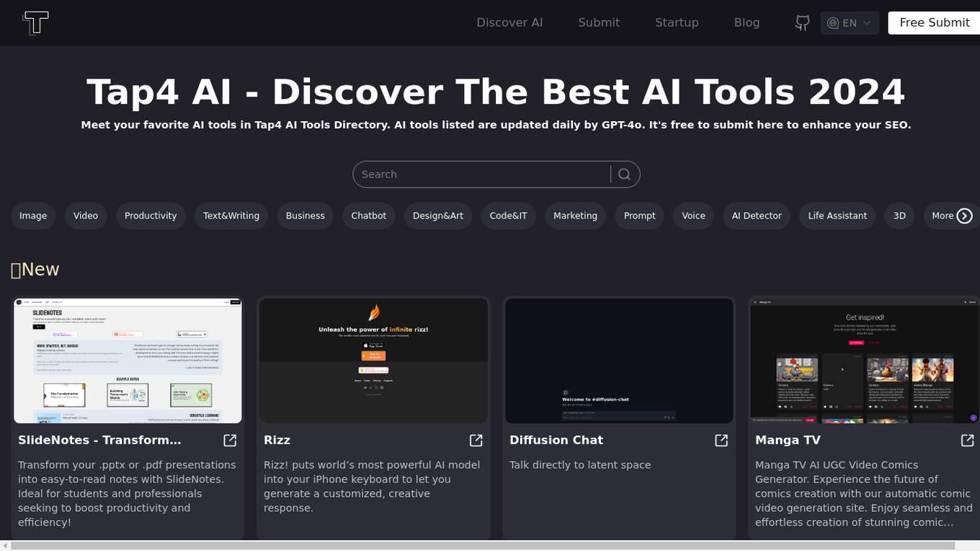Open Startup nav item
This screenshot has height=551, width=980.
point(677,22)
